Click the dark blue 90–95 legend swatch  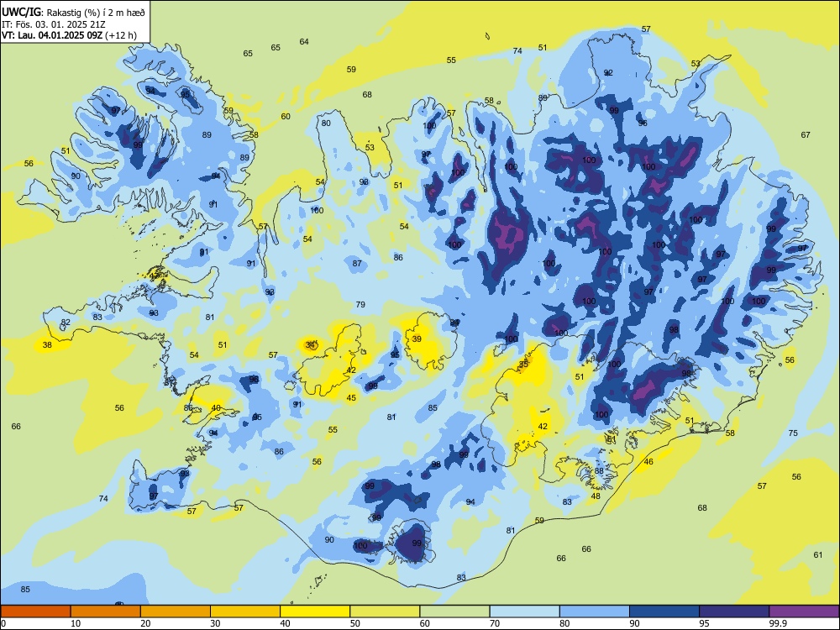(664, 612)
